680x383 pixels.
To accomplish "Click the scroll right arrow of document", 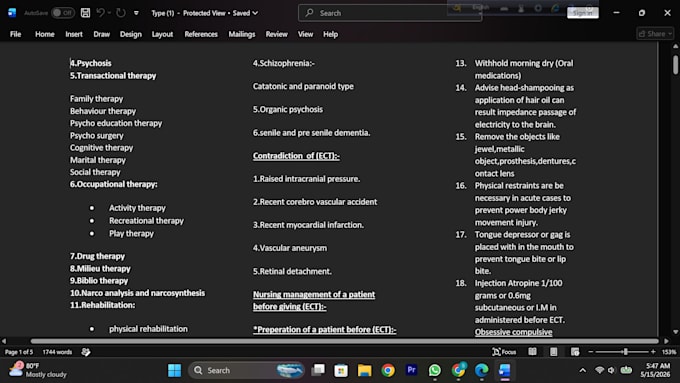I will click(x=666, y=341).
